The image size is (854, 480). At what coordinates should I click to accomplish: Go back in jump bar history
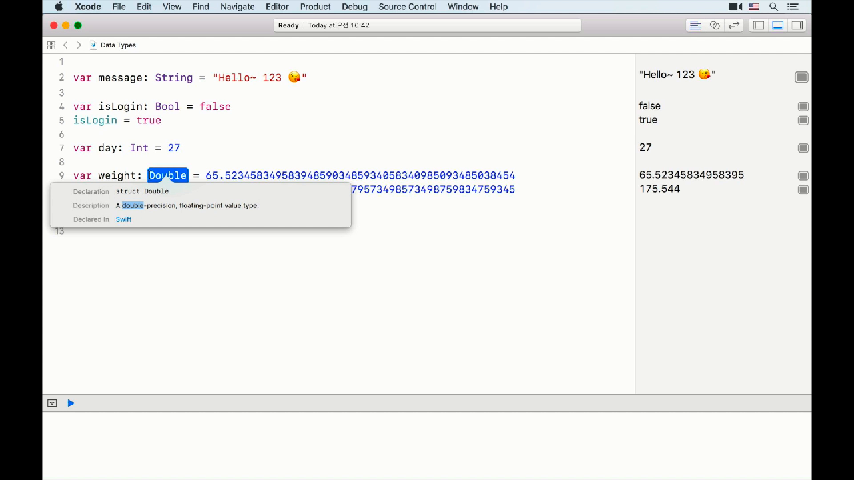coord(65,45)
